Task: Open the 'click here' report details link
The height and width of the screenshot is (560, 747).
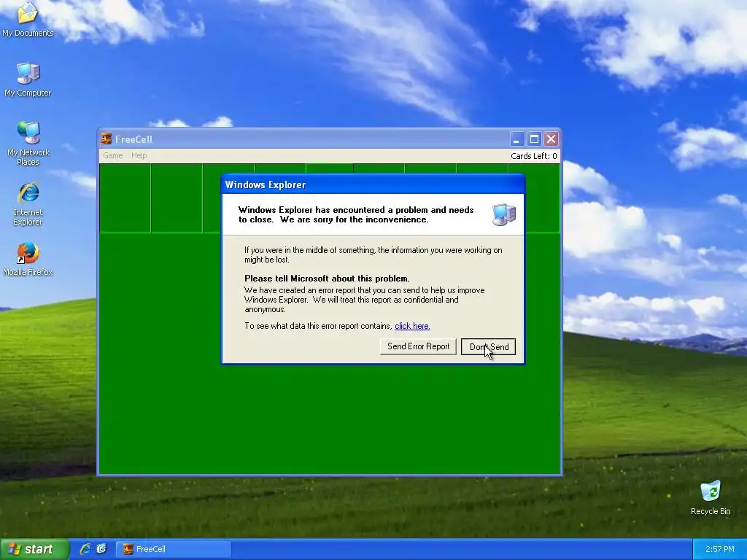Action: 412,326
